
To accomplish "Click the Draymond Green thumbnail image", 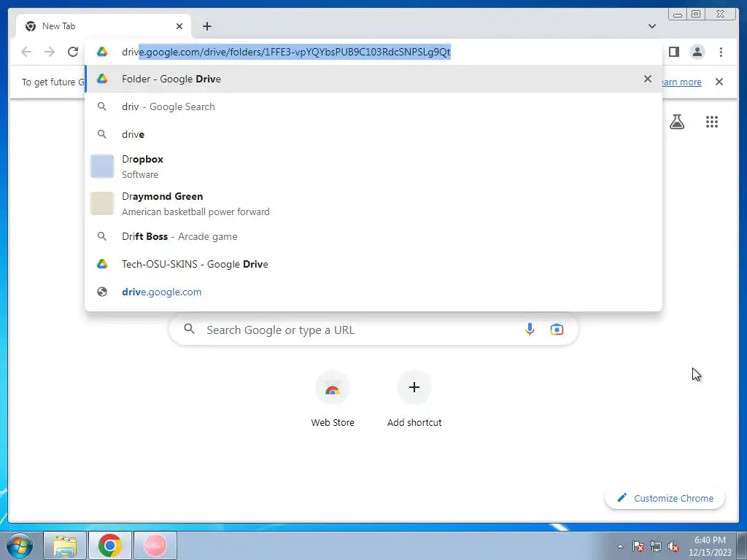I will (102, 203).
